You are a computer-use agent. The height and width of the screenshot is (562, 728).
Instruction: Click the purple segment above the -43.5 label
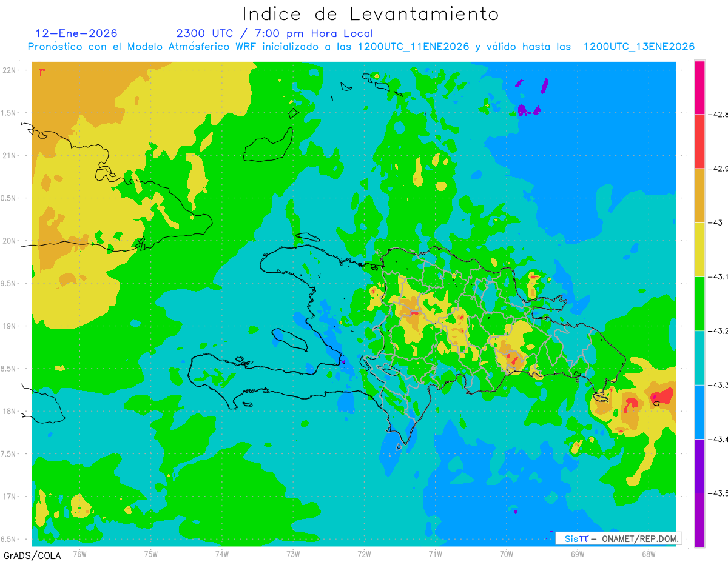click(x=699, y=466)
